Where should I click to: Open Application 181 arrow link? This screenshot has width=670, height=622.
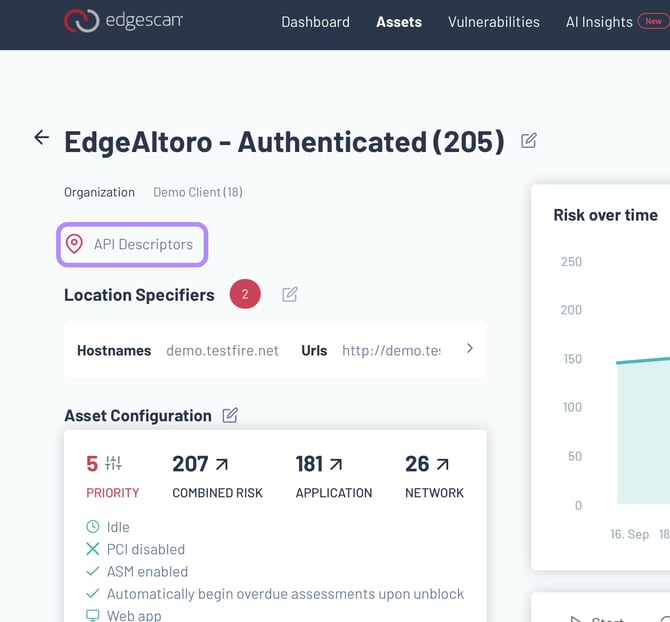336,464
